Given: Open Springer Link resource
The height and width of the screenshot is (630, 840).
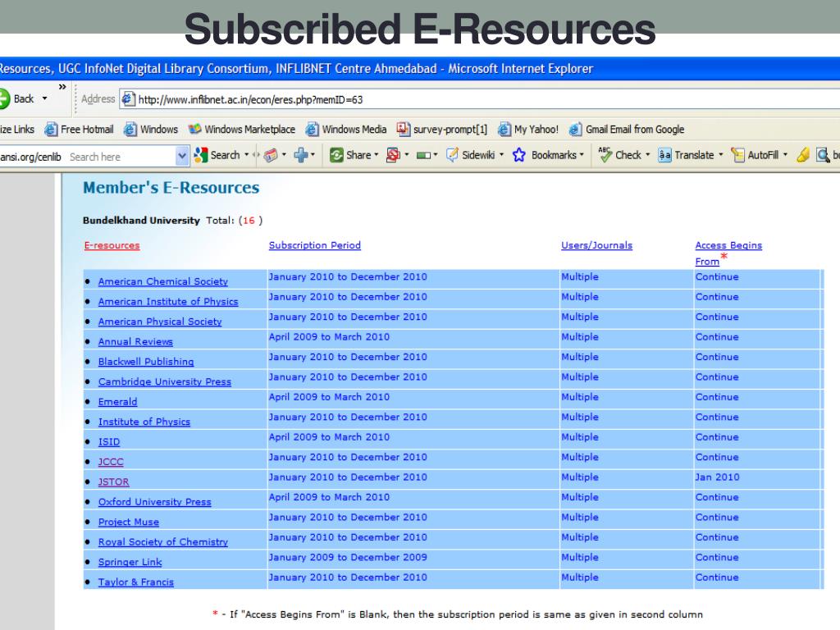Looking at the screenshot, I should 130,562.
